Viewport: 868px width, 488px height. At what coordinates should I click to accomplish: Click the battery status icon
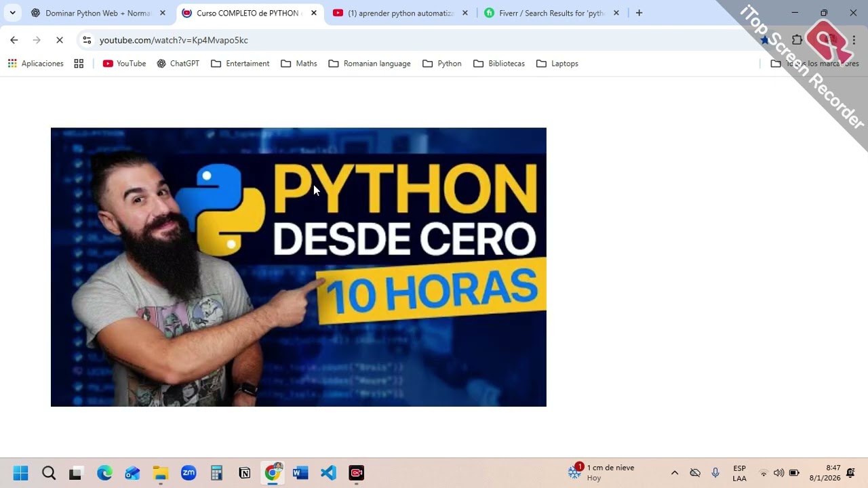click(x=794, y=472)
